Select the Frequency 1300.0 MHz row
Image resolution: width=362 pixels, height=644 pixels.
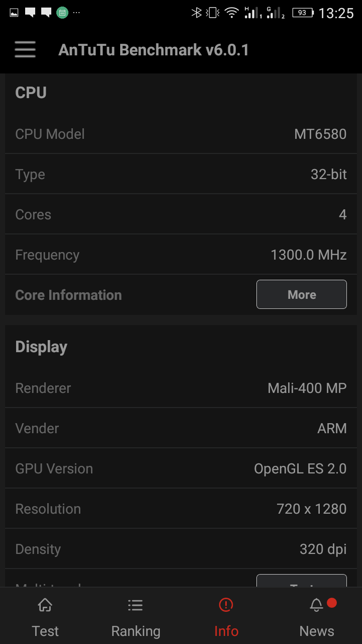tap(181, 255)
